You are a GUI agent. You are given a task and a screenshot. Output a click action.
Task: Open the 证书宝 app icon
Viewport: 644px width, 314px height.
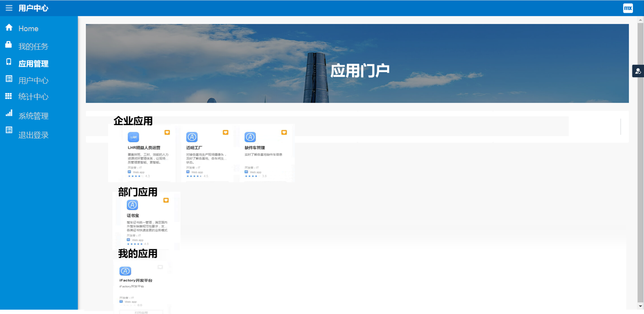point(132,205)
